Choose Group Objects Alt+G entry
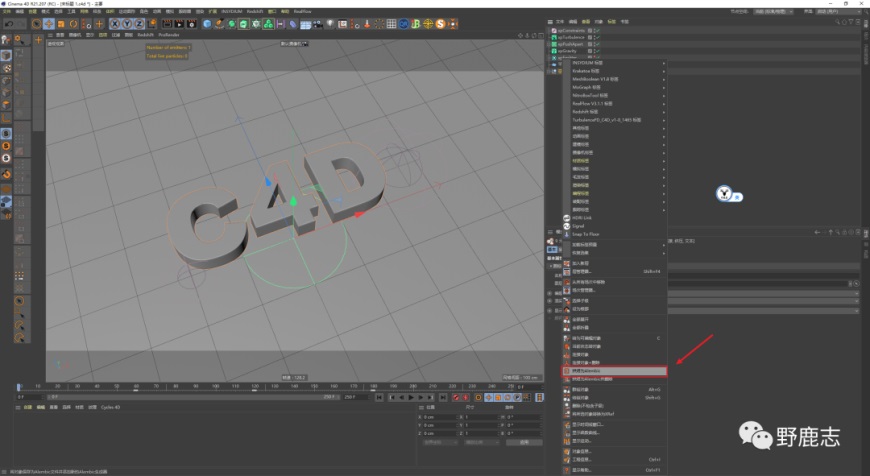Image resolution: width=870 pixels, height=476 pixels. point(615,389)
